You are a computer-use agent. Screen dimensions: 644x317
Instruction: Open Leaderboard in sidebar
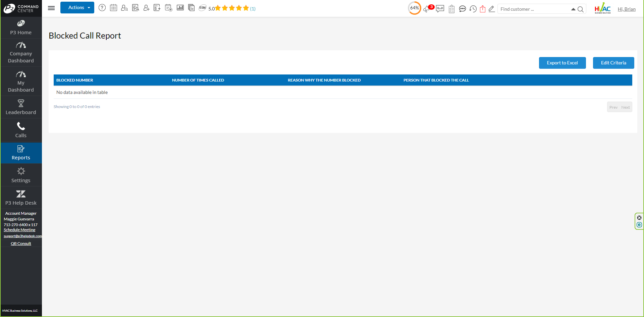click(x=21, y=107)
